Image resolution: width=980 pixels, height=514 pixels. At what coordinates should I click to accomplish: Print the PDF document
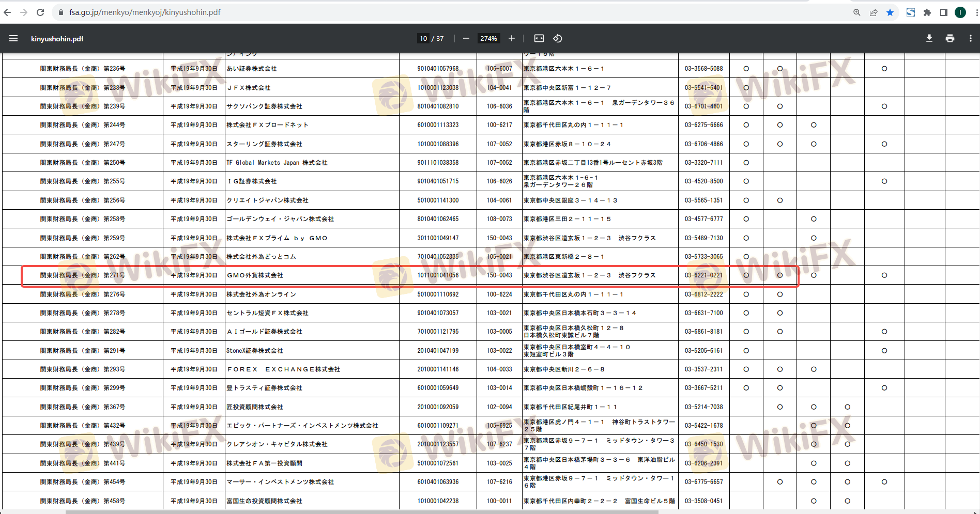(x=950, y=38)
